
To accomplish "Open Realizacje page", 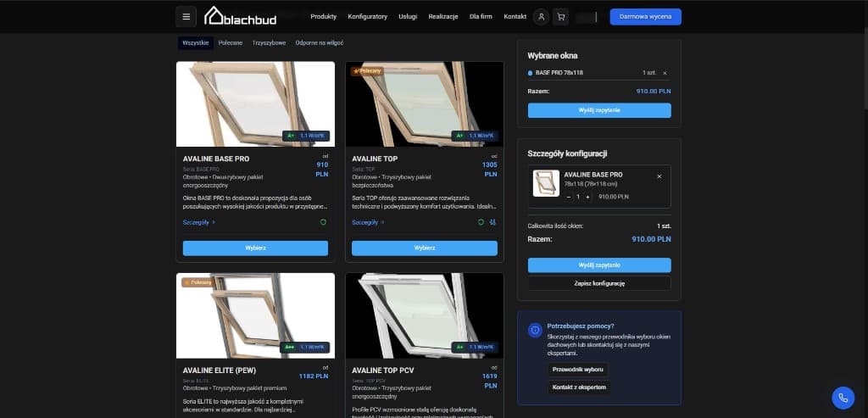I will coord(442,17).
